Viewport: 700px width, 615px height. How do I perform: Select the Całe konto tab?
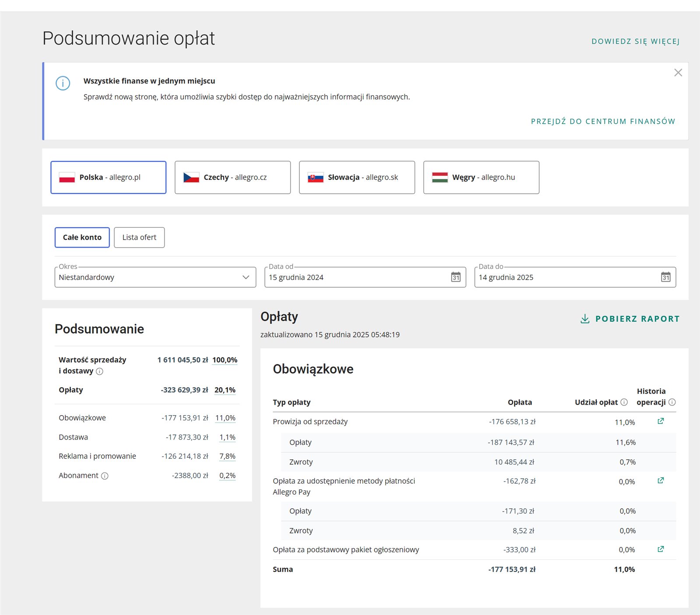coord(82,238)
